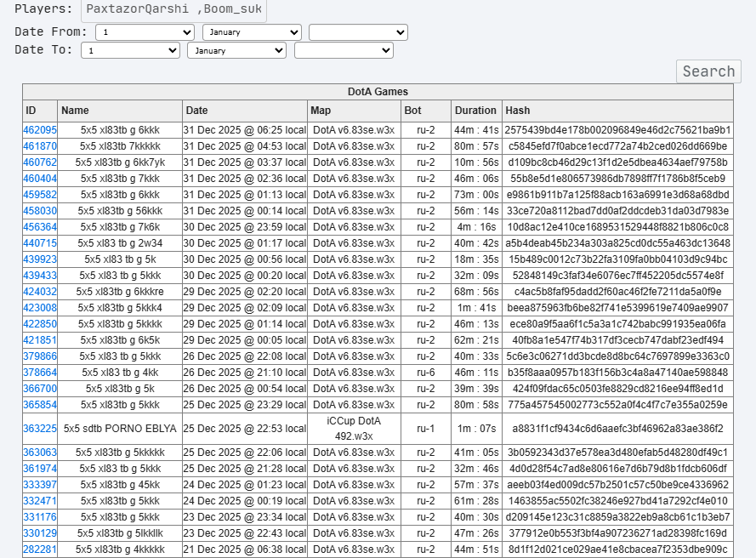Open the Date To year dropdown
This screenshot has height=558, width=756.
[344, 51]
